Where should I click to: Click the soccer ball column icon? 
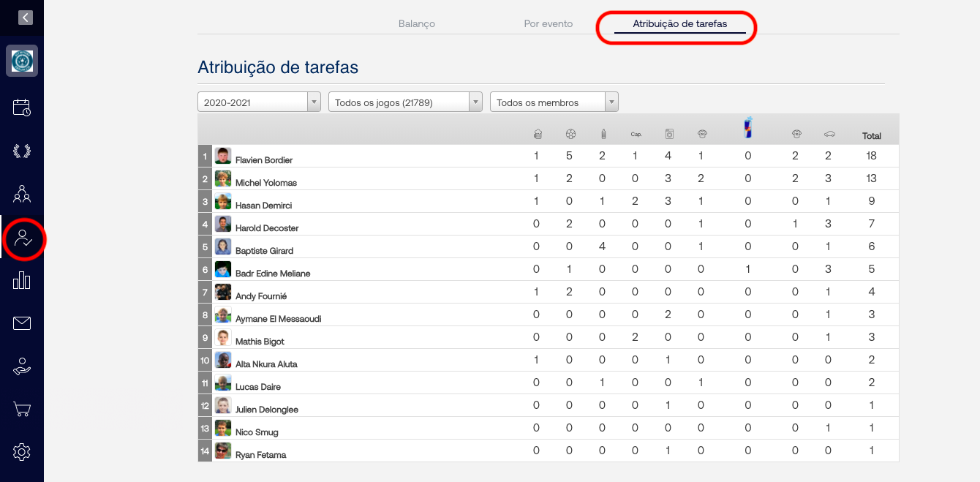[x=570, y=135]
